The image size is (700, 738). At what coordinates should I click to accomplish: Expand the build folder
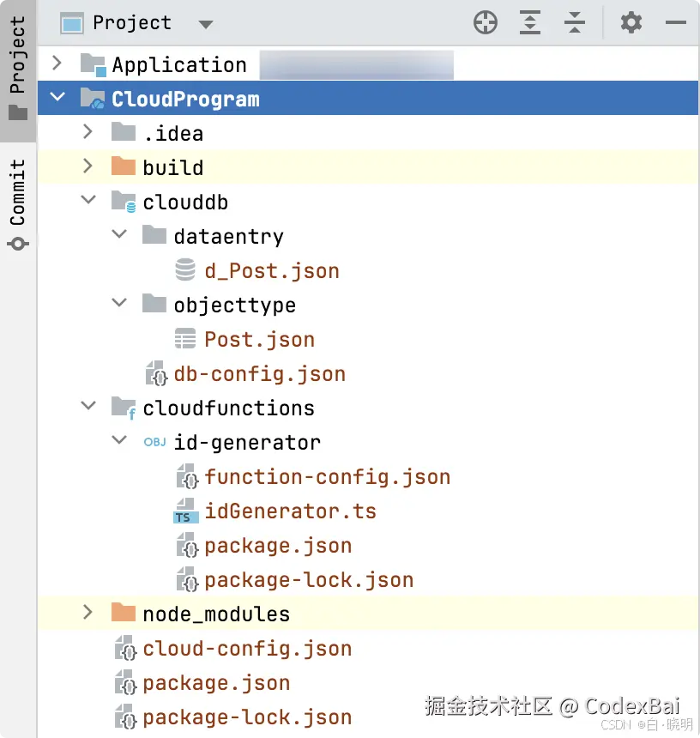87,166
